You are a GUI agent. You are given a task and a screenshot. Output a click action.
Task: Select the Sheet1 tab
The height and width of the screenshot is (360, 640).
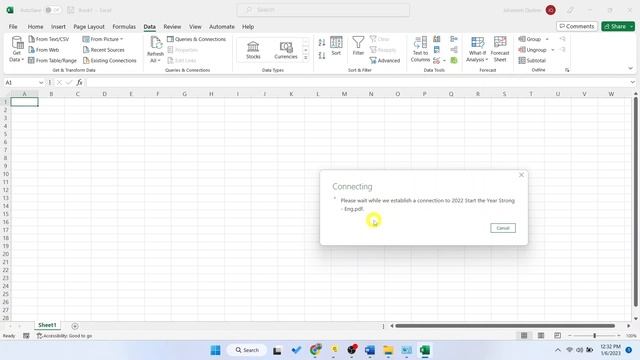coord(47,325)
